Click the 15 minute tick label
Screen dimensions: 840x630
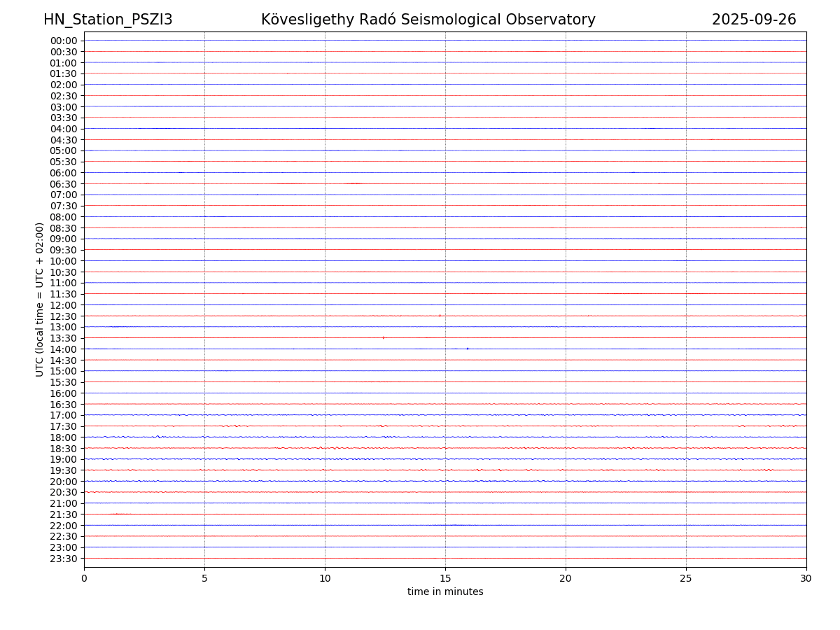(x=445, y=579)
